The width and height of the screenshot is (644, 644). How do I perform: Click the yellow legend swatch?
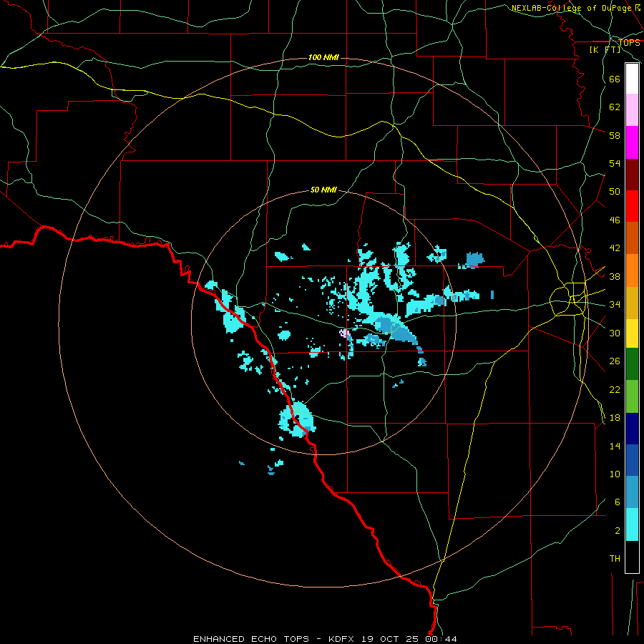[632, 333]
